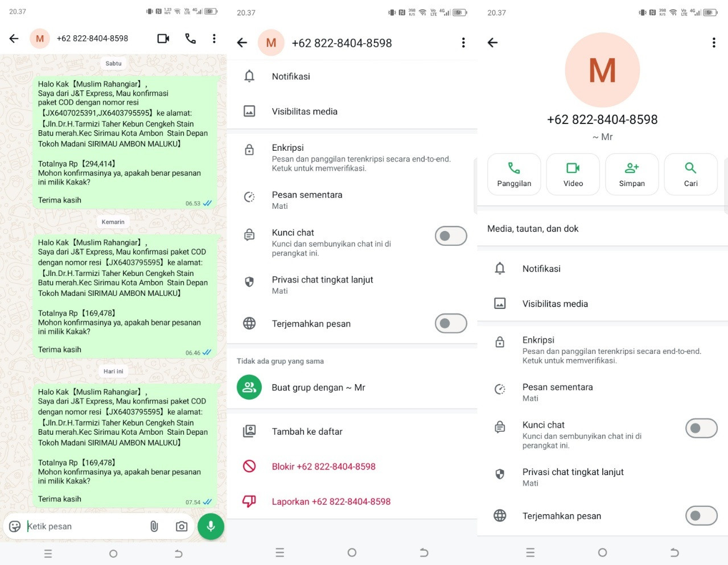Open the emoji picker in message box

(x=15, y=526)
